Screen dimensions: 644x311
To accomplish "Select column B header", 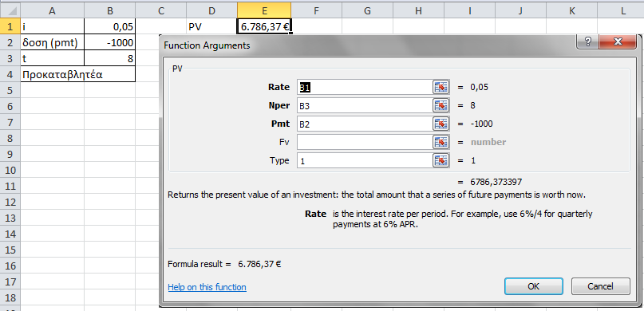I will point(109,10).
